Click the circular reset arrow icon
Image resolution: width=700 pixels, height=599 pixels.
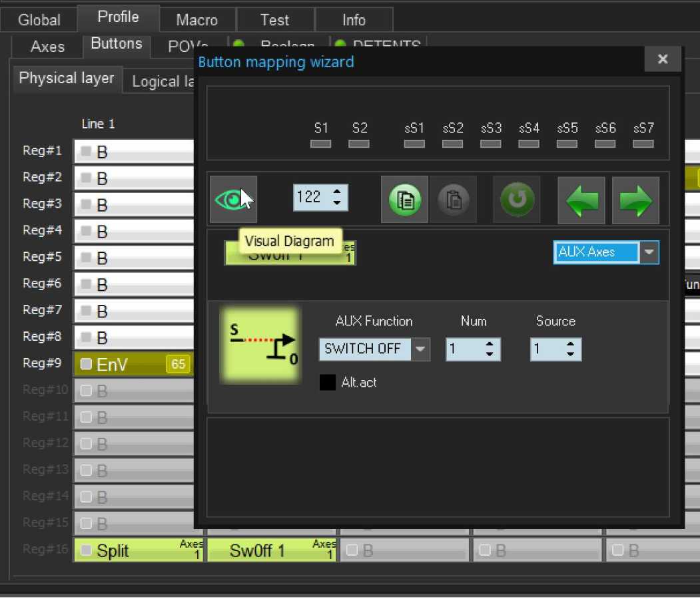coord(517,200)
